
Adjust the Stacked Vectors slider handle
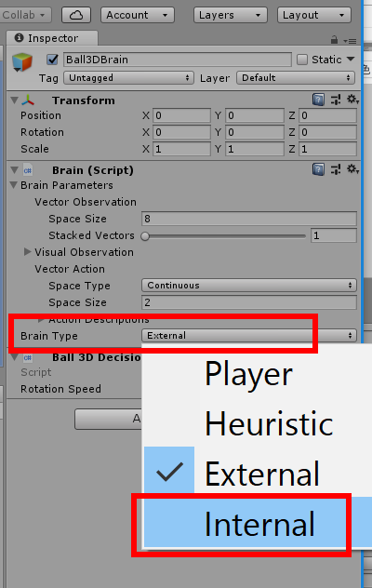coord(145,236)
